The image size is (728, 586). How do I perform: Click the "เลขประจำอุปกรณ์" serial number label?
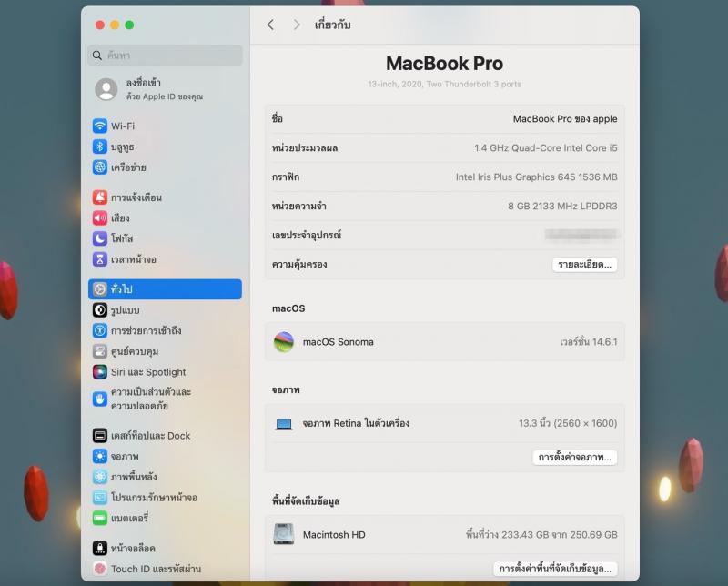tap(307, 235)
